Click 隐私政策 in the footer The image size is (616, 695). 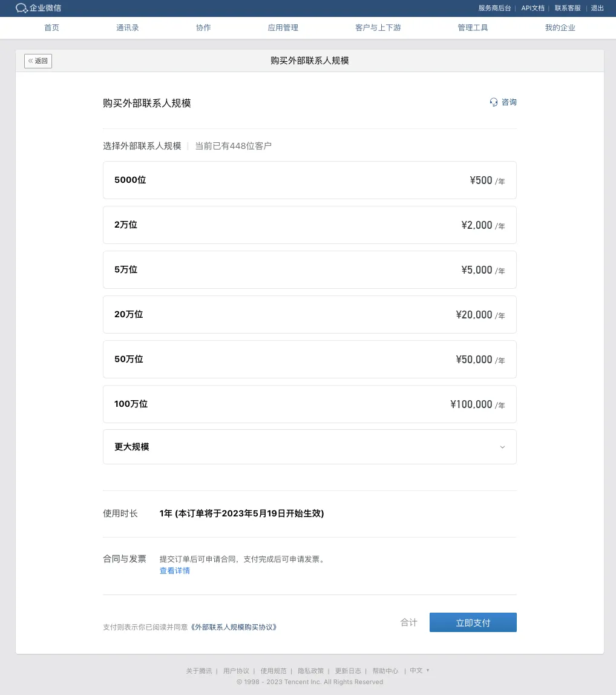click(x=310, y=670)
